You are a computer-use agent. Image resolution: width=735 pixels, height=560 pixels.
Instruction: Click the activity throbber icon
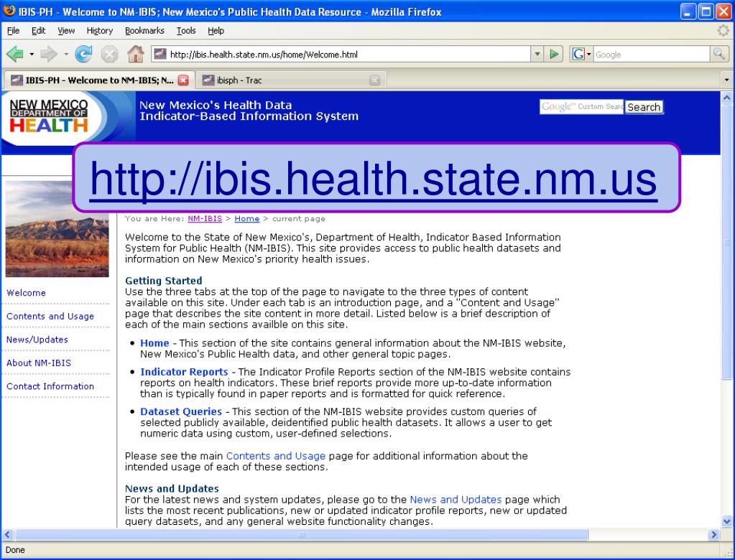(724, 30)
